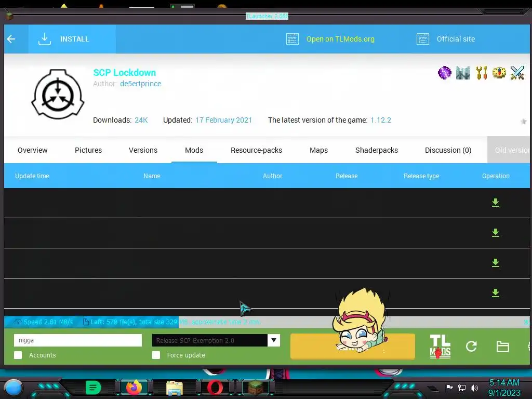This screenshot has height=399, width=532.
Task: Click the 1.12.2 game version link
Action: pyautogui.click(x=381, y=120)
